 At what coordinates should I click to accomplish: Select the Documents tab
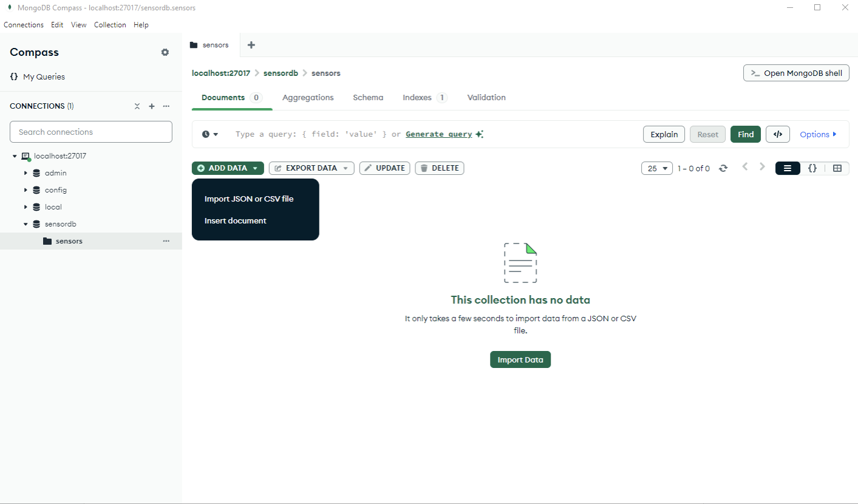point(232,97)
